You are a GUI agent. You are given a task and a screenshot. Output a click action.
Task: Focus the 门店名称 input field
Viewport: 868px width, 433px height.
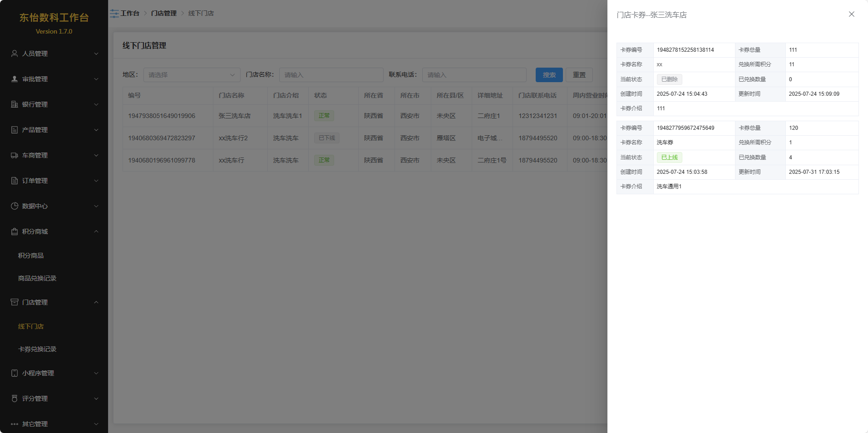(331, 75)
